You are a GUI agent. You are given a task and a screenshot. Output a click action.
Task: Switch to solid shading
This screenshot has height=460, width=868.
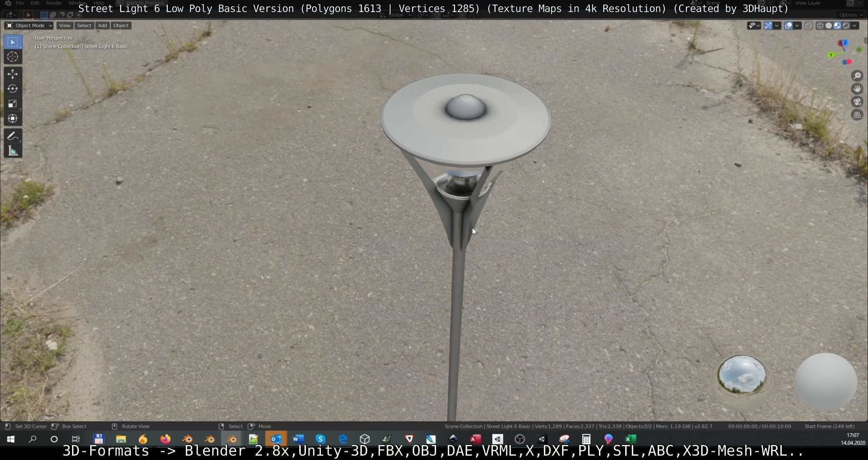pyautogui.click(x=829, y=25)
